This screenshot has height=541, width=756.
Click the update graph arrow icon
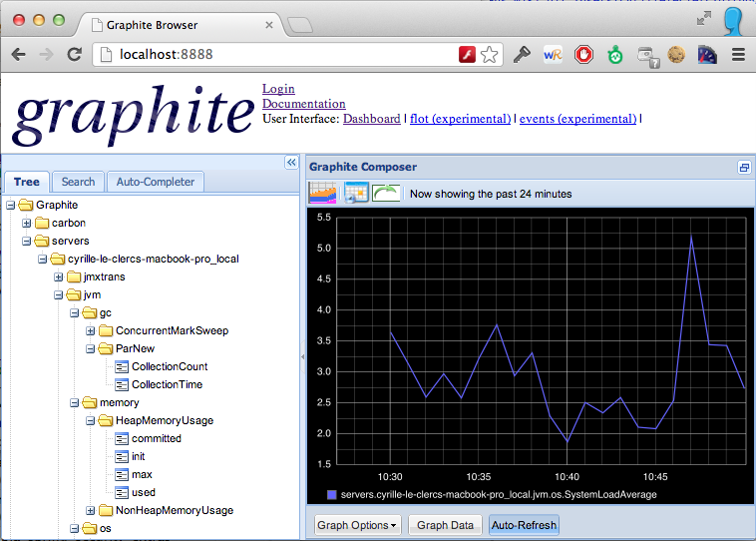[386, 193]
